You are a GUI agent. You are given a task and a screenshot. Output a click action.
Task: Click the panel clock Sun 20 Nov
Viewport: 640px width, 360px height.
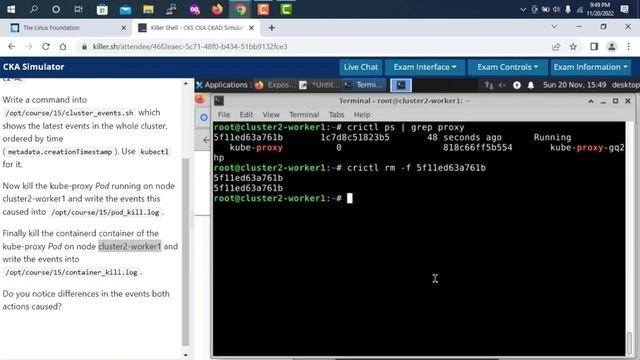[574, 85]
